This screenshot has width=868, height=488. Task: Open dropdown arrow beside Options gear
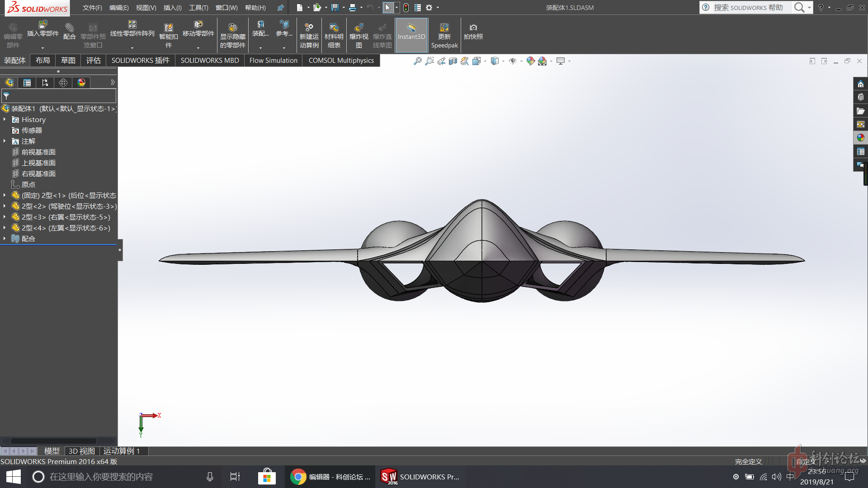(438, 8)
